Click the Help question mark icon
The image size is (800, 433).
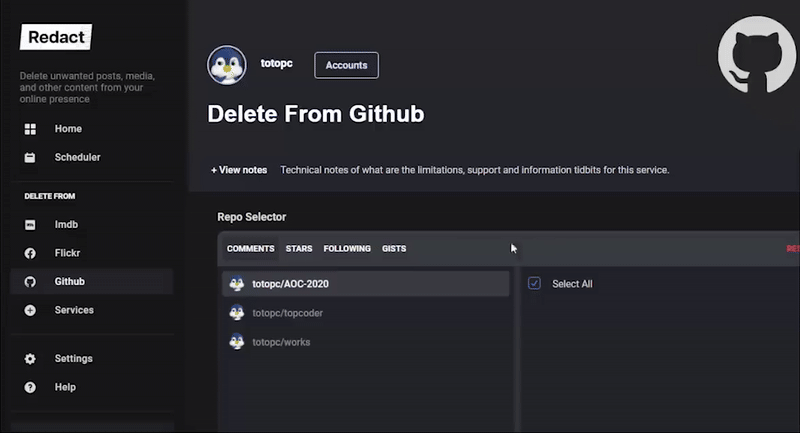30,387
